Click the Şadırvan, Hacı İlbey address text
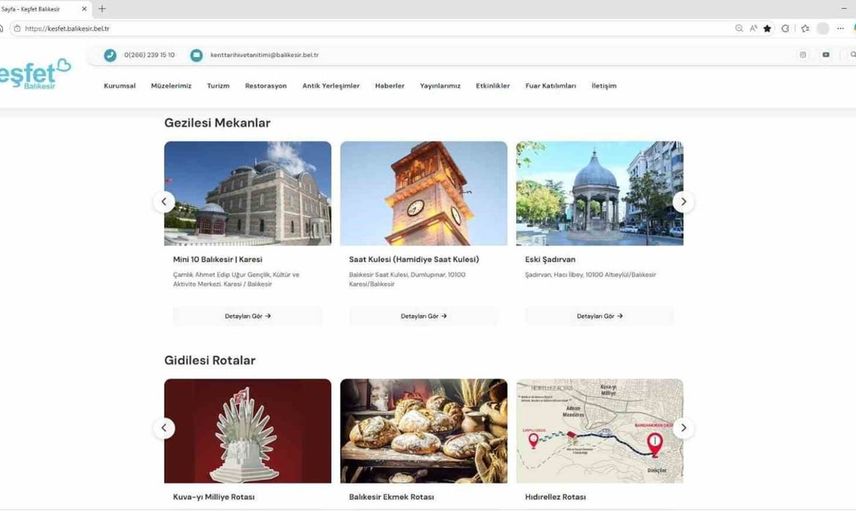The image size is (856, 511). [591, 275]
